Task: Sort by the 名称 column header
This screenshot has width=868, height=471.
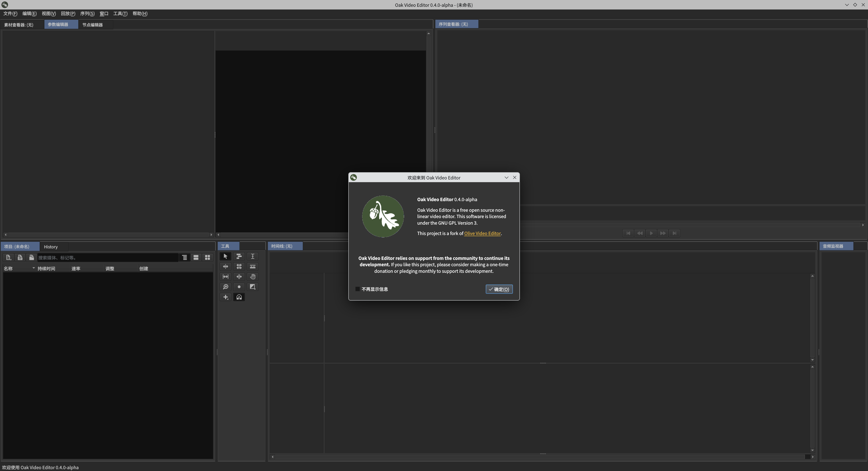Action: tap(19, 268)
